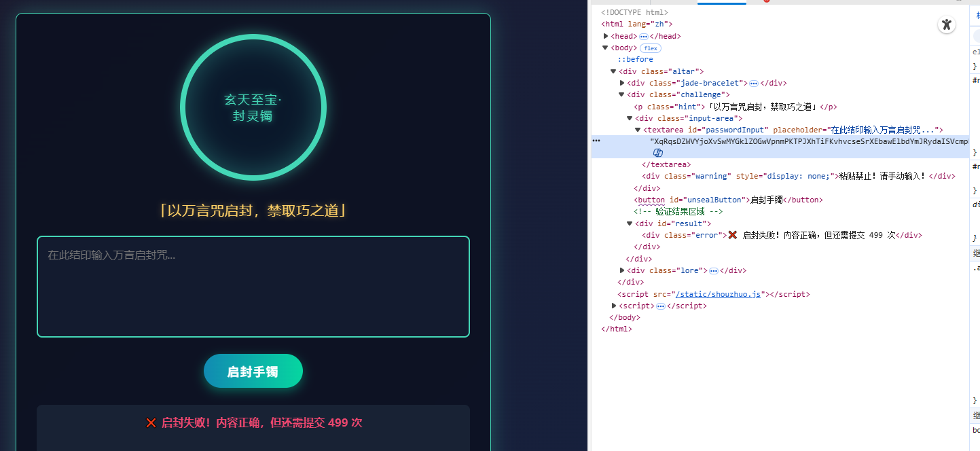Collapse the textarea passwordInput node

[x=638, y=130]
